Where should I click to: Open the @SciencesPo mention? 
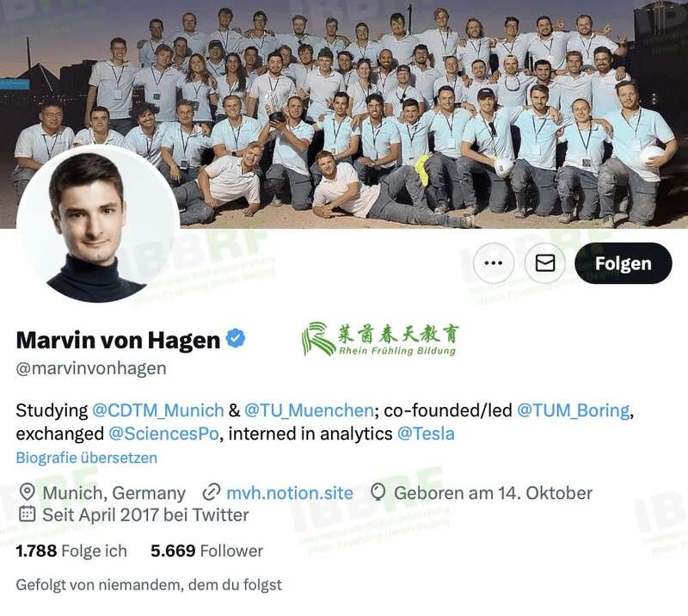[x=163, y=434]
